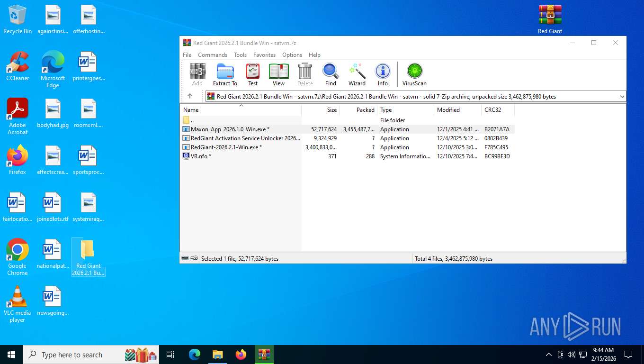Start VirusScan on the archive
Image resolution: width=644 pixels, height=364 pixels.
pyautogui.click(x=414, y=74)
